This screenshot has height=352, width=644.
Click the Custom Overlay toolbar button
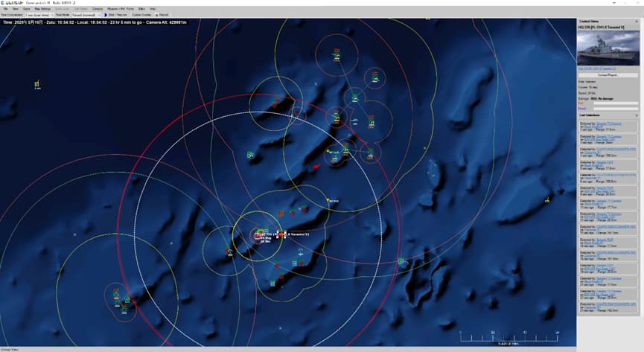click(141, 15)
